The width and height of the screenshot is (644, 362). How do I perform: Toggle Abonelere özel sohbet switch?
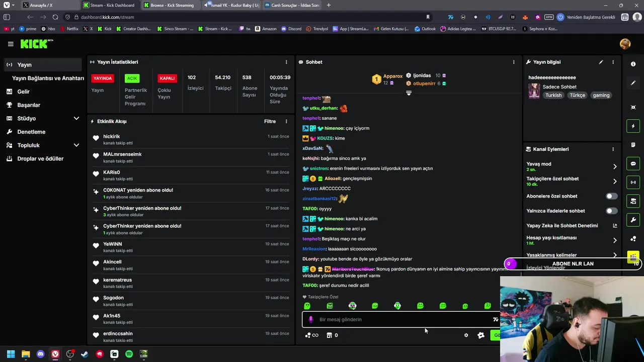click(x=611, y=196)
